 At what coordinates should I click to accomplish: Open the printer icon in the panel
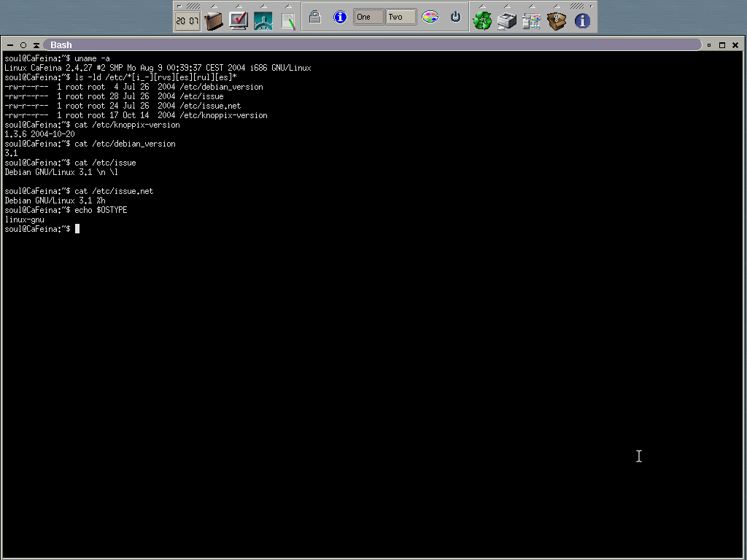pos(507,20)
